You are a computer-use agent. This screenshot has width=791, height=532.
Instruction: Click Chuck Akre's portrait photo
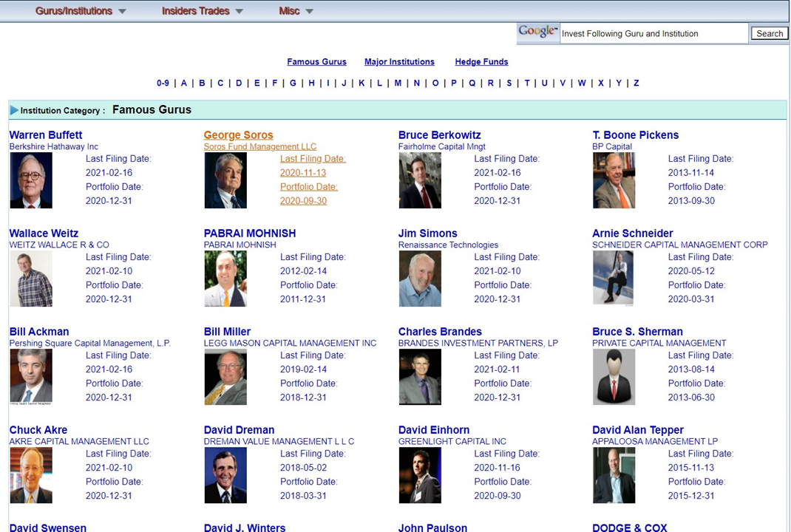click(31, 476)
